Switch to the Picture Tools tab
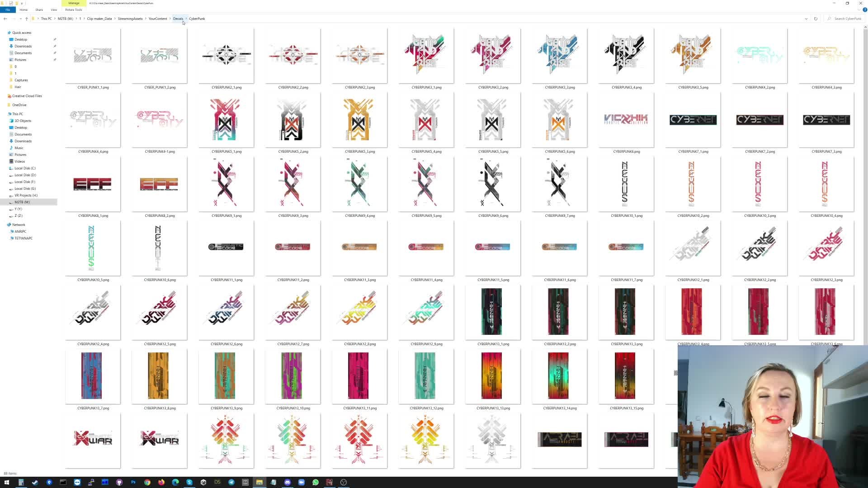The width and height of the screenshot is (868, 488). click(74, 9)
